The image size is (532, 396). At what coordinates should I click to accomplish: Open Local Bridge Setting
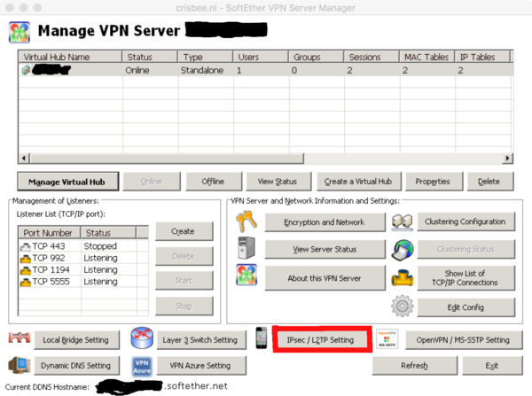point(76,339)
